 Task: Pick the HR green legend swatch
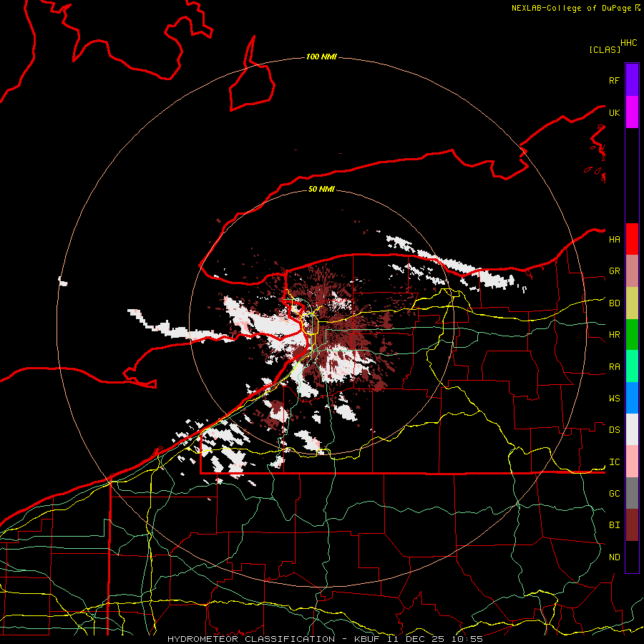click(x=632, y=335)
